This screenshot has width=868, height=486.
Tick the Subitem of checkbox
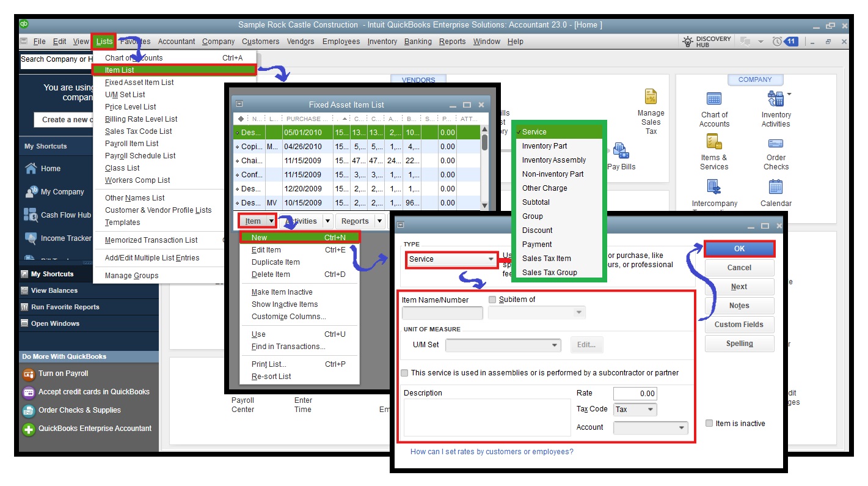492,300
